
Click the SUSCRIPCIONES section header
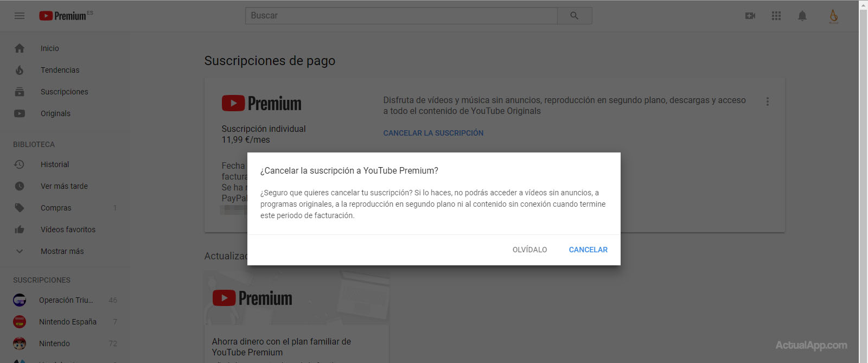tap(42, 280)
